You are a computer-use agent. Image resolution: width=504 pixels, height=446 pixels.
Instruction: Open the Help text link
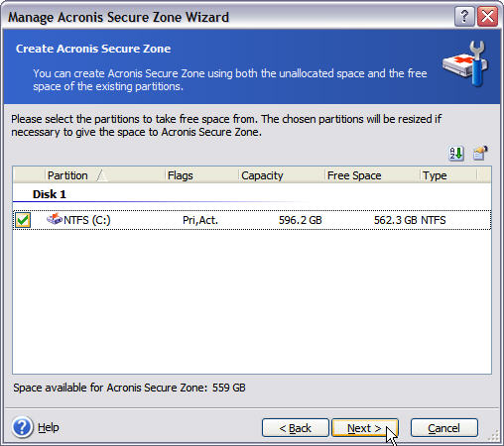[49, 427]
